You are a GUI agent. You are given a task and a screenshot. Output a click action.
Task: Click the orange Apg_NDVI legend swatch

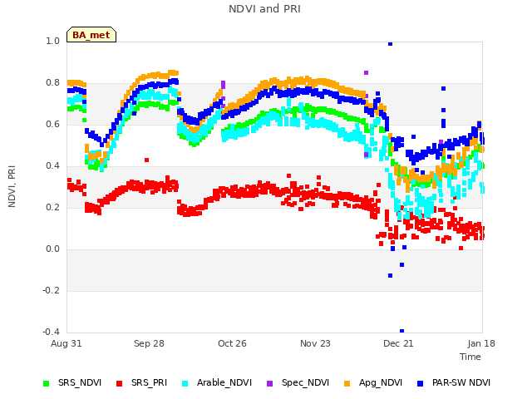click(347, 383)
